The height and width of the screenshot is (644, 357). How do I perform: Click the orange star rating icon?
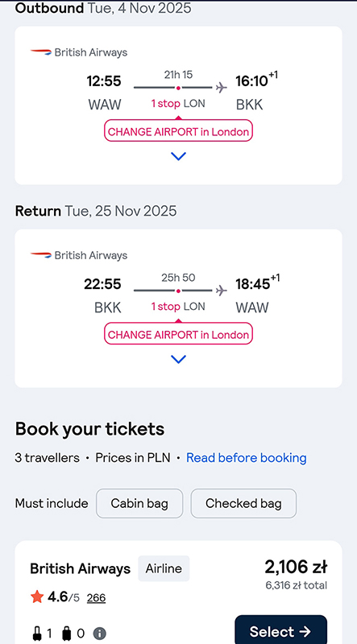click(x=37, y=597)
